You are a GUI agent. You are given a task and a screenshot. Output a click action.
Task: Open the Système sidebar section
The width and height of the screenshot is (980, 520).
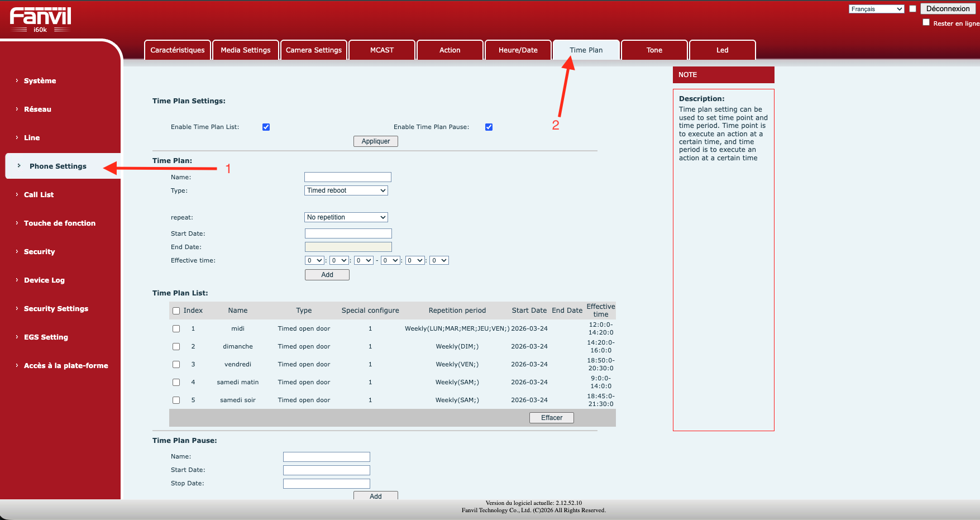(40, 81)
